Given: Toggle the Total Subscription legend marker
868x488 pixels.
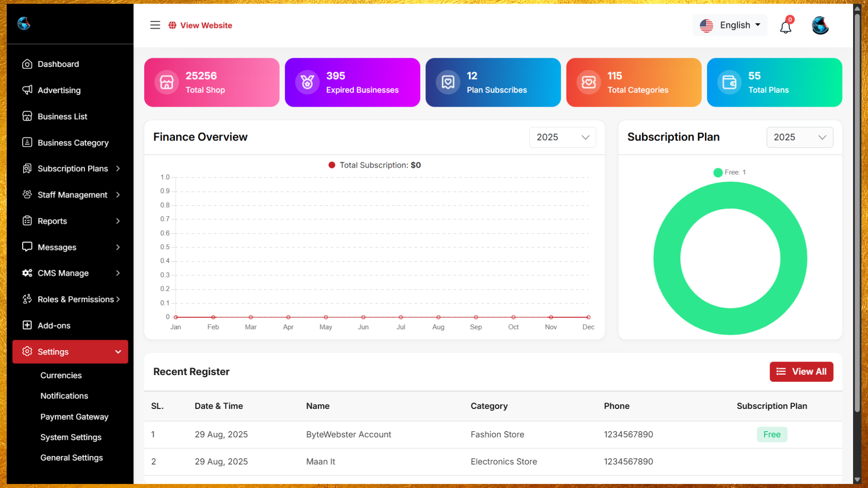Looking at the screenshot, I should [332, 165].
